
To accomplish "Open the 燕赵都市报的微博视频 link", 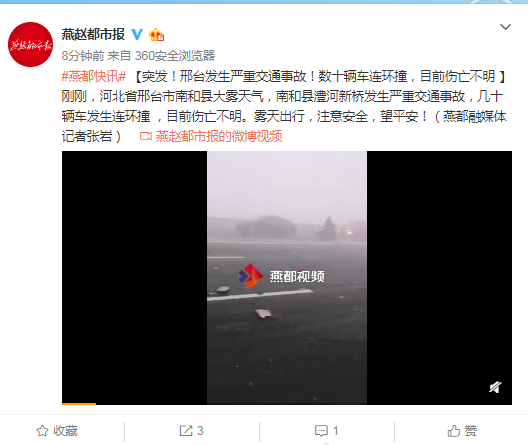I will click(x=219, y=136).
